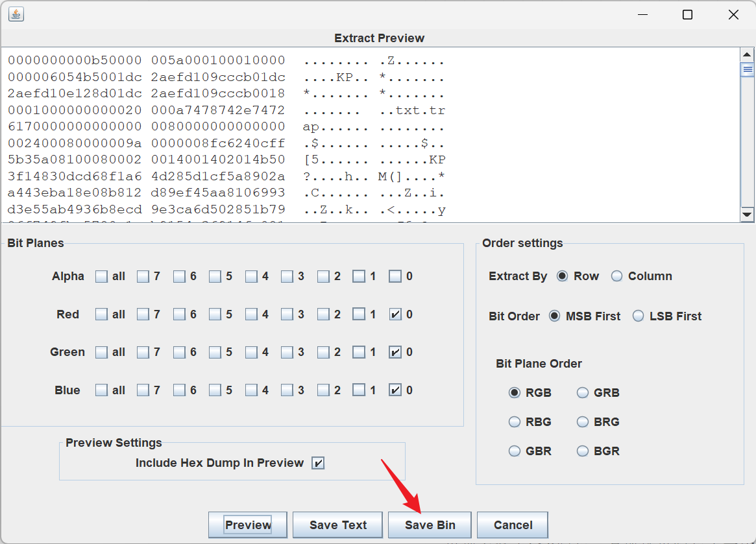The height and width of the screenshot is (544, 756).
Task: Uncheck Red bit plane 0
Action: coord(395,314)
